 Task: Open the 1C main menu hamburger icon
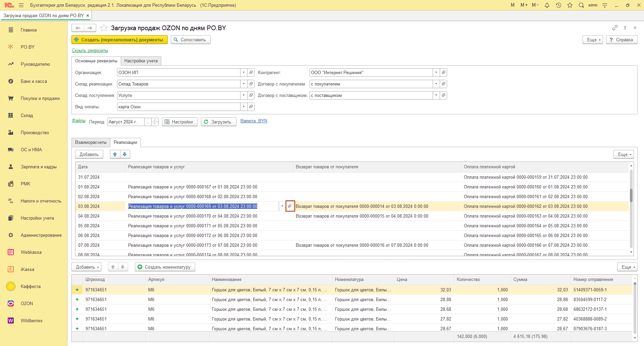[x=21, y=5]
